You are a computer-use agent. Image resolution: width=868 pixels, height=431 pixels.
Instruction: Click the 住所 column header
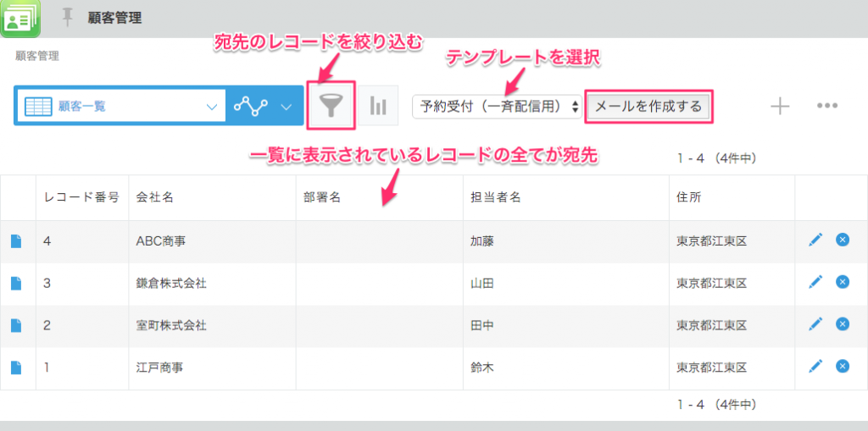pyautogui.click(x=732, y=198)
